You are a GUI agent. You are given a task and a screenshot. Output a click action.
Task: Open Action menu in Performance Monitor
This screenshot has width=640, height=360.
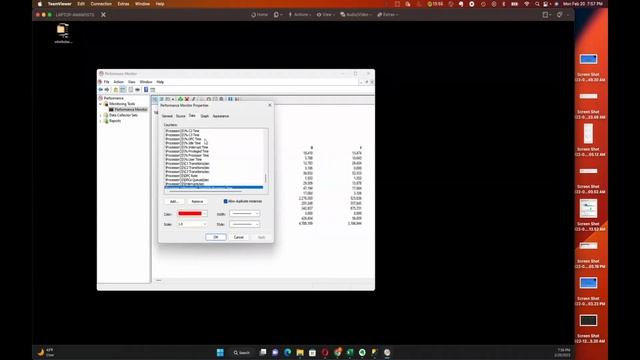click(x=118, y=82)
